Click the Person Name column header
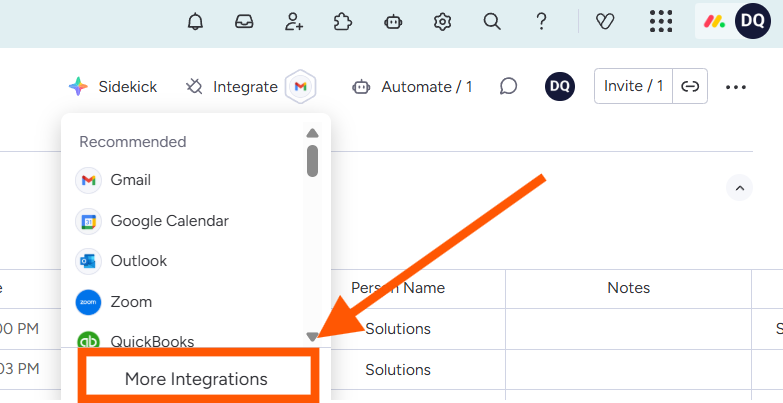Viewport: 783px width, 403px height. click(x=397, y=288)
